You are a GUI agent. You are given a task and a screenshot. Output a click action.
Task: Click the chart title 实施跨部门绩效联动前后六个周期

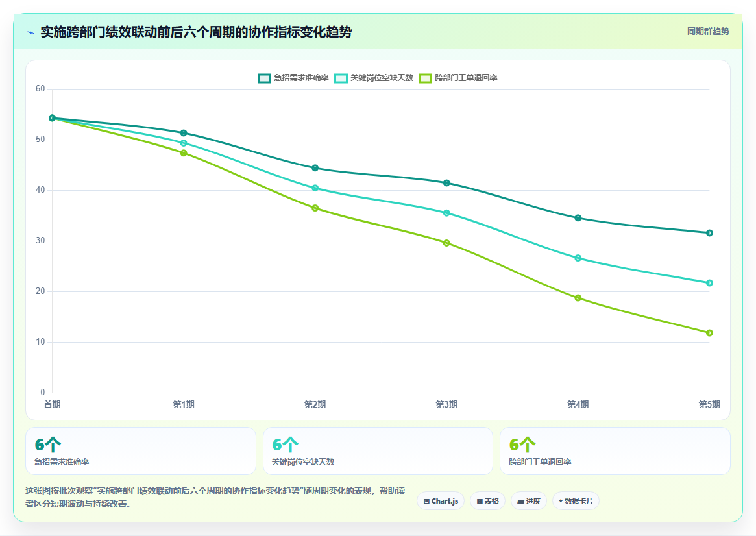point(196,32)
